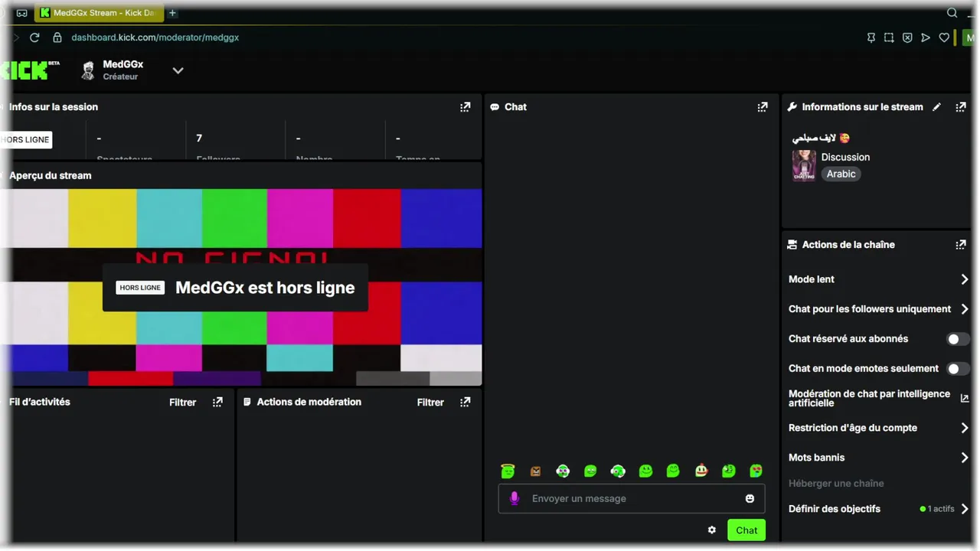
Task: Click the stream preview No Signal image
Action: click(241, 287)
